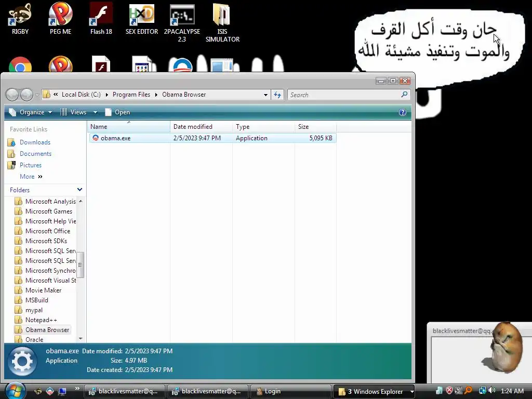This screenshot has width=532, height=399.
Task: Click the search magnifier icon
Action: click(x=404, y=95)
